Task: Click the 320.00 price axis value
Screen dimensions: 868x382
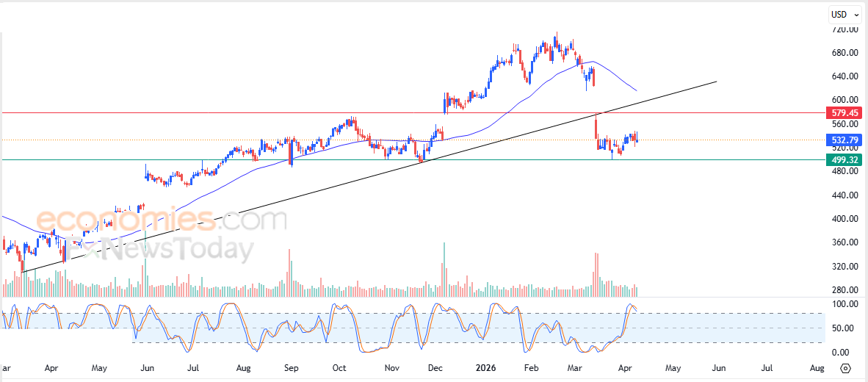Action: click(x=845, y=266)
